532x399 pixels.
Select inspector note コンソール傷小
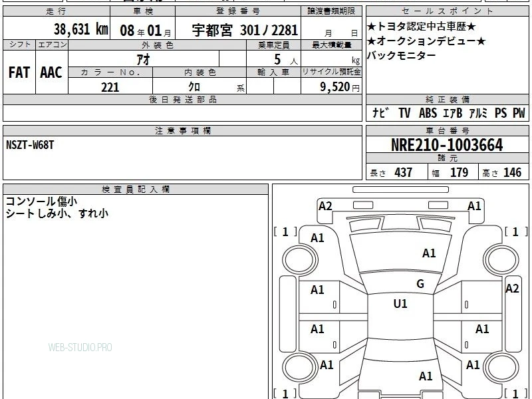[x=41, y=201]
